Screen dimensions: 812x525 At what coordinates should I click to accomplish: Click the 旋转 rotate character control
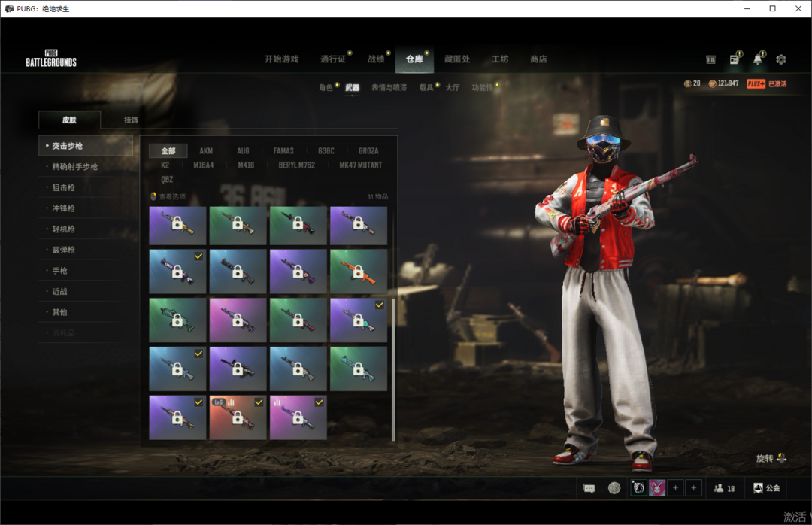pyautogui.click(x=771, y=458)
